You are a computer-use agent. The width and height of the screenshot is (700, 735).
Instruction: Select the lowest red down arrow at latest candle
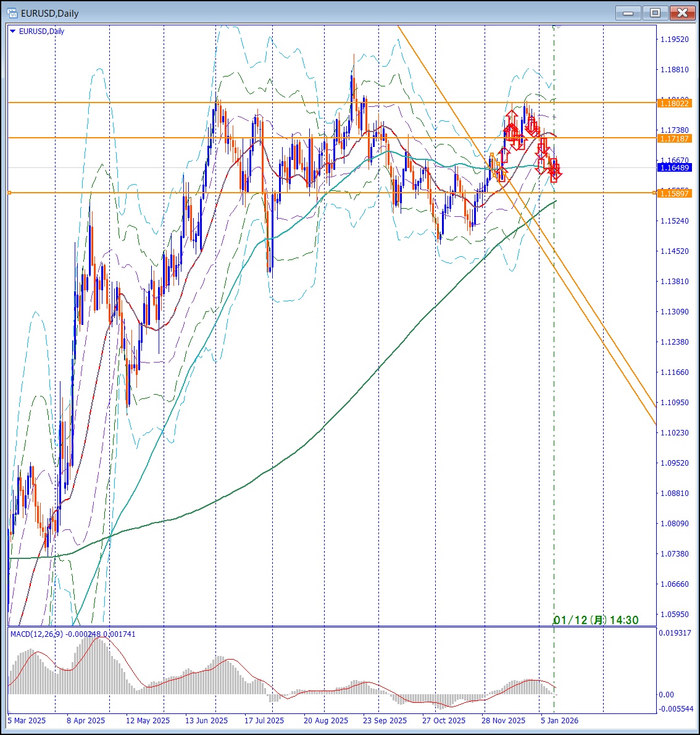[x=556, y=177]
